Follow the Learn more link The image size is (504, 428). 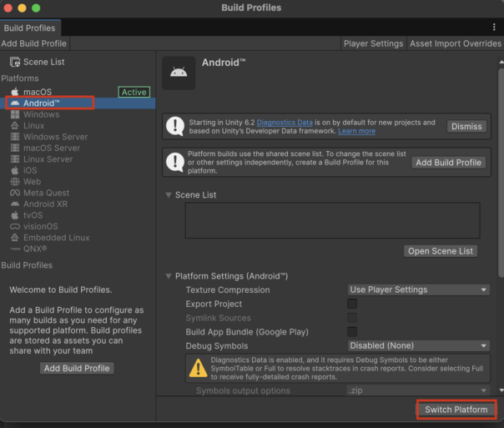[356, 131]
